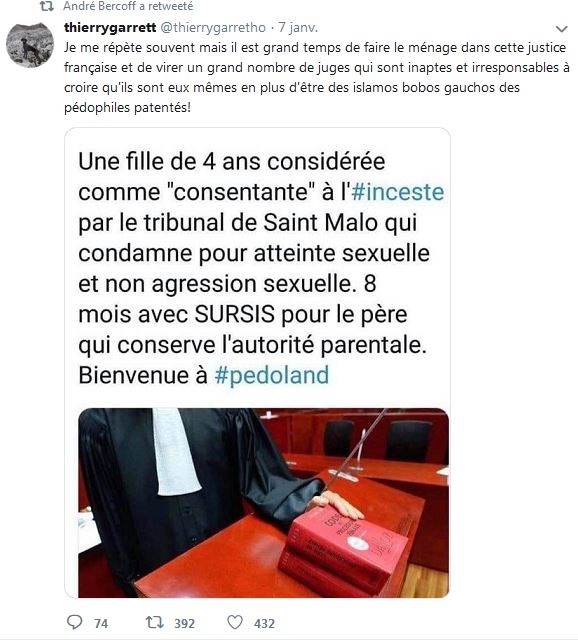Open the quoted tweet card text
578x644 pixels.
pos(261,268)
